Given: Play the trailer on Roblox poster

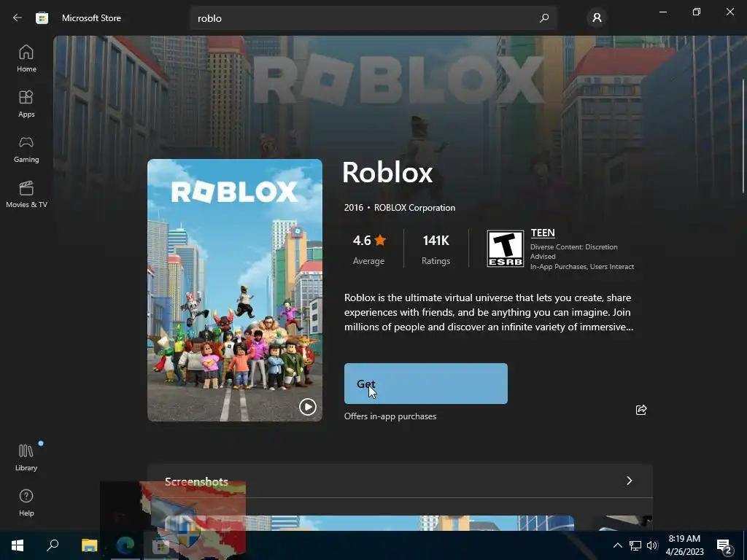Looking at the screenshot, I should pyautogui.click(x=308, y=407).
